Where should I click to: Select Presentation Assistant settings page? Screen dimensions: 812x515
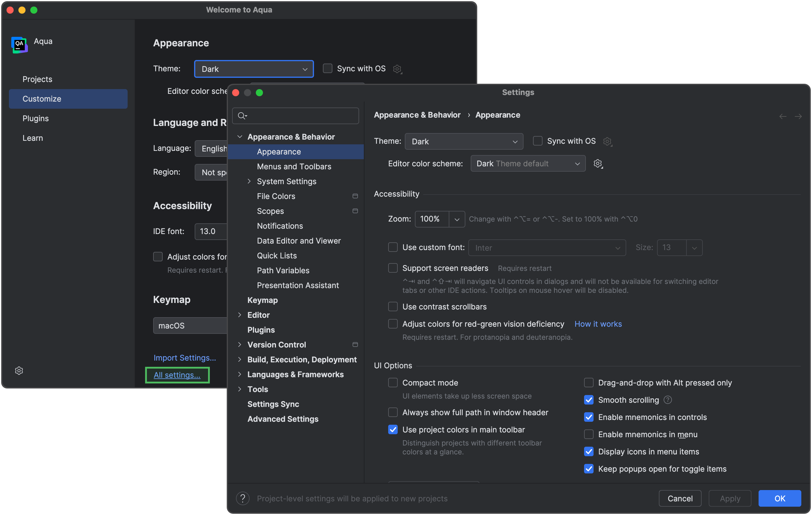click(x=298, y=285)
